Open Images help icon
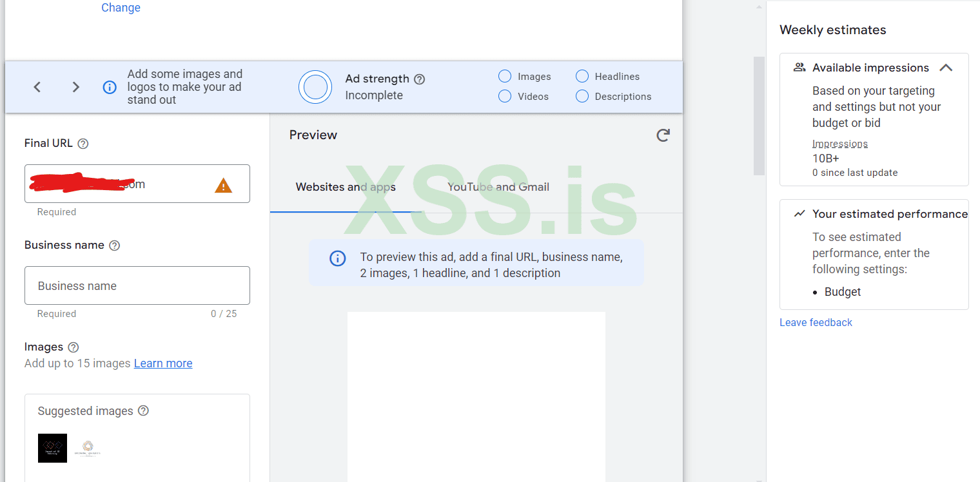The width and height of the screenshot is (980, 482). pos(73,347)
